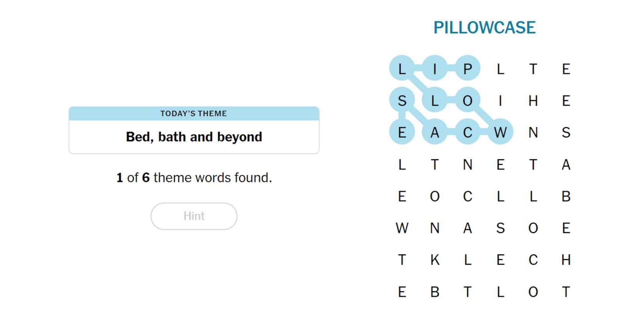The image size is (644, 322).
Task: Tap the highlighted letter I
Action: click(x=434, y=68)
